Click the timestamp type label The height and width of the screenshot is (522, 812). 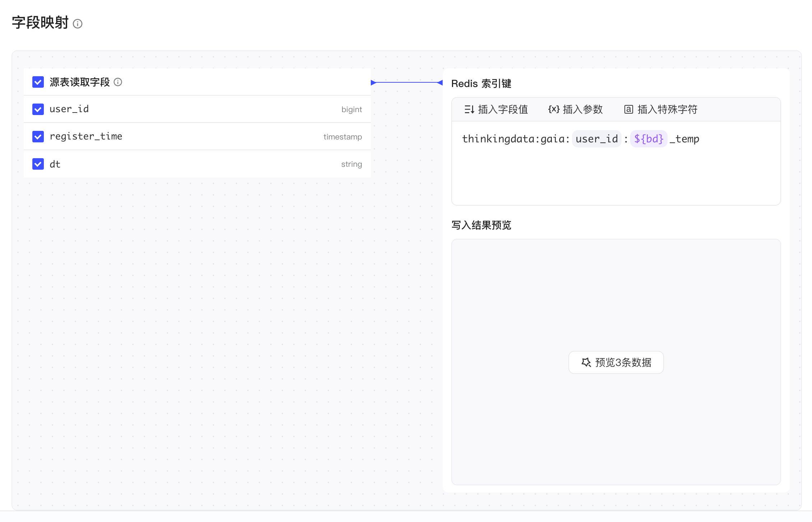pyautogui.click(x=342, y=137)
